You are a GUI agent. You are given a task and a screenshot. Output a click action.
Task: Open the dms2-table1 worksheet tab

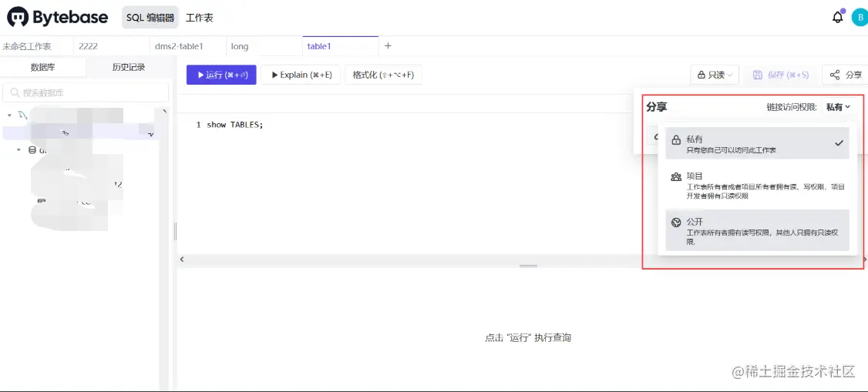tap(188, 46)
